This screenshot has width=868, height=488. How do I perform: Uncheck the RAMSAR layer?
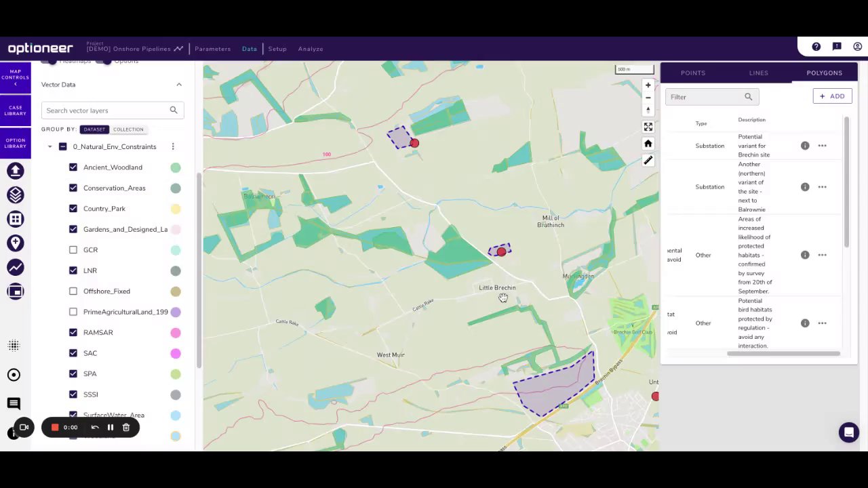coord(73,333)
